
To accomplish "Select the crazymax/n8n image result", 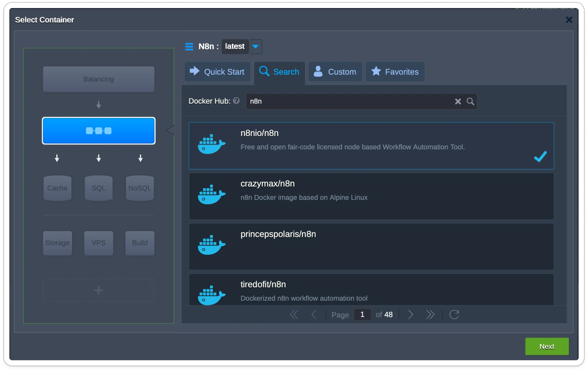I will (371, 196).
